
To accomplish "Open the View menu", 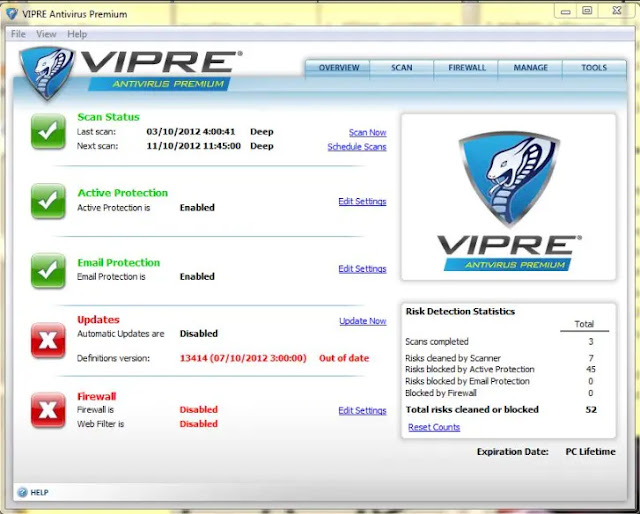I will 46,34.
